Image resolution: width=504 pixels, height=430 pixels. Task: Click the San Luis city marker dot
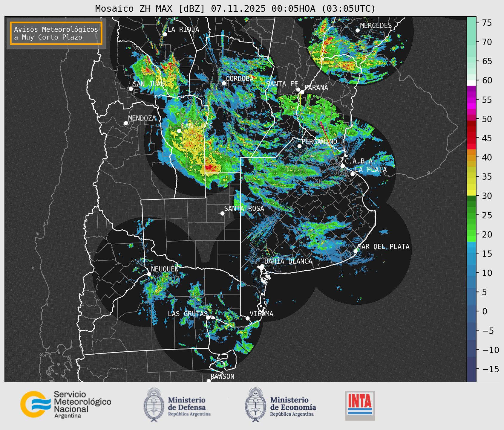(179, 131)
